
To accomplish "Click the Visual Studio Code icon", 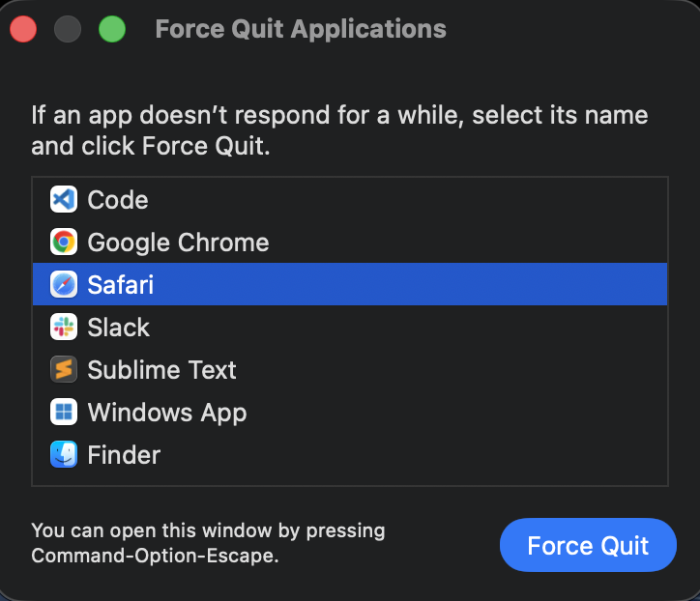I will [x=64, y=200].
